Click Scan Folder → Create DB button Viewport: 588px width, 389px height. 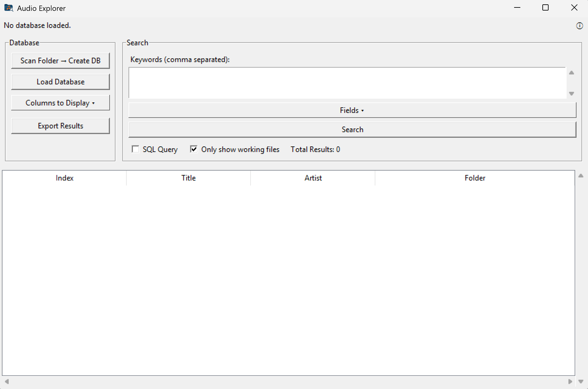(x=61, y=61)
